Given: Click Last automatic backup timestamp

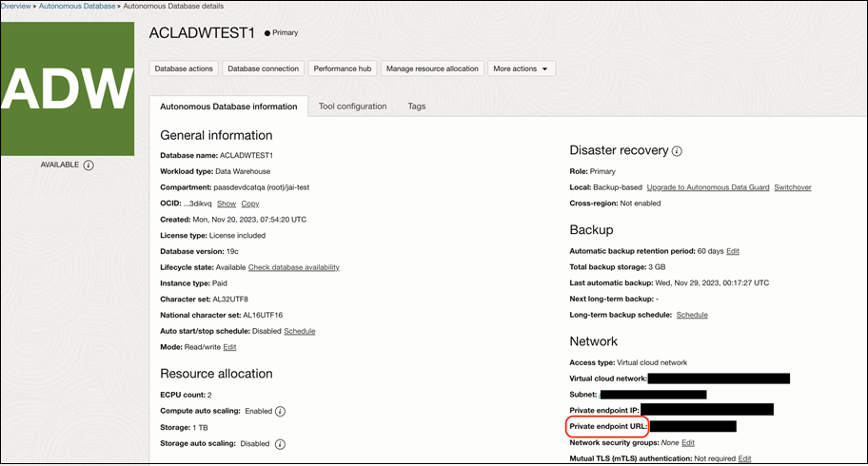Looking at the screenshot, I should (713, 282).
